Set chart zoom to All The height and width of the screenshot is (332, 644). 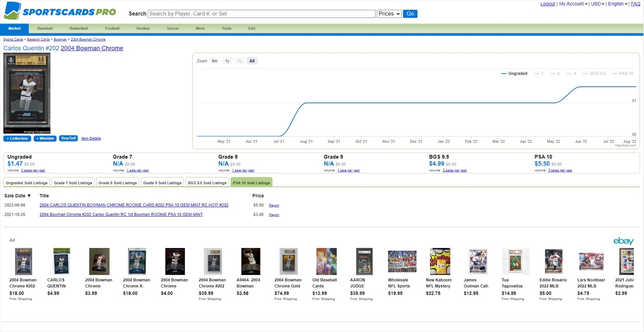[252, 61]
